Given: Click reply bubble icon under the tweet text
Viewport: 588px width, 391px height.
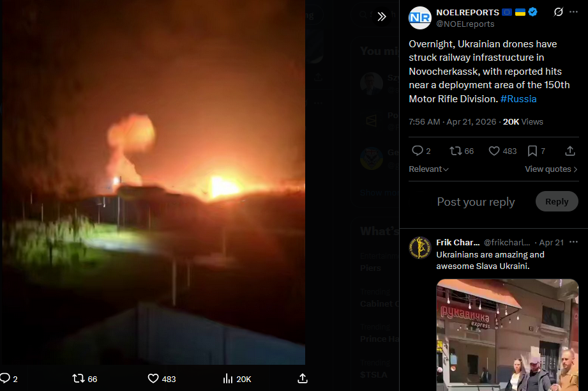Looking at the screenshot, I should coord(418,151).
